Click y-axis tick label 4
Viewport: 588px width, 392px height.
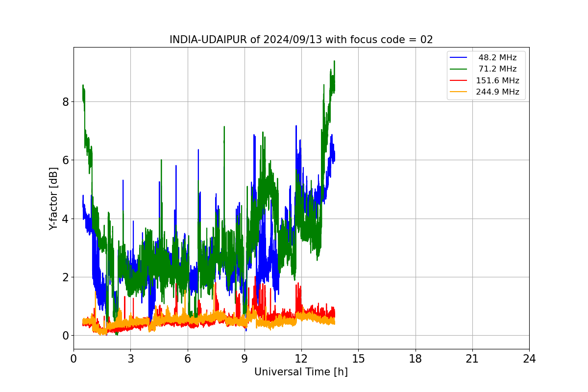click(66, 219)
